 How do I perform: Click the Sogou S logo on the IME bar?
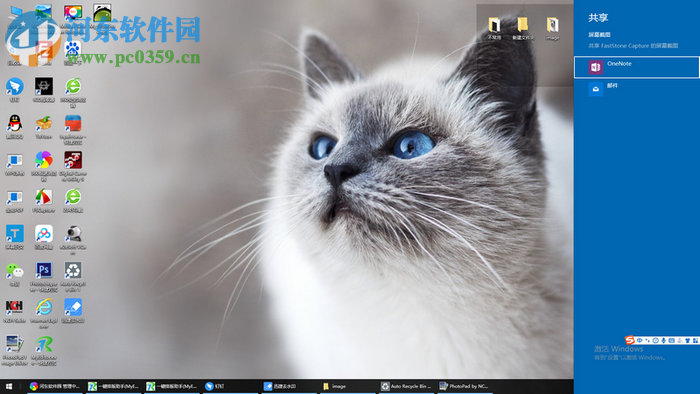629,340
